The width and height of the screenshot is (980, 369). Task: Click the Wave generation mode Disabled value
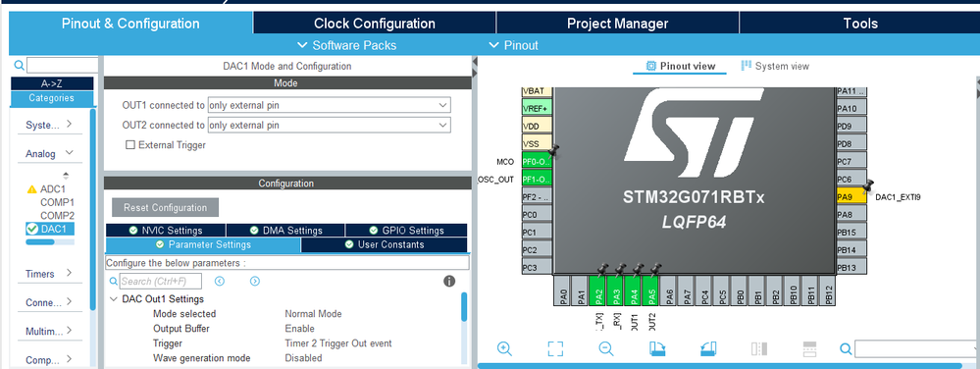pos(304,358)
